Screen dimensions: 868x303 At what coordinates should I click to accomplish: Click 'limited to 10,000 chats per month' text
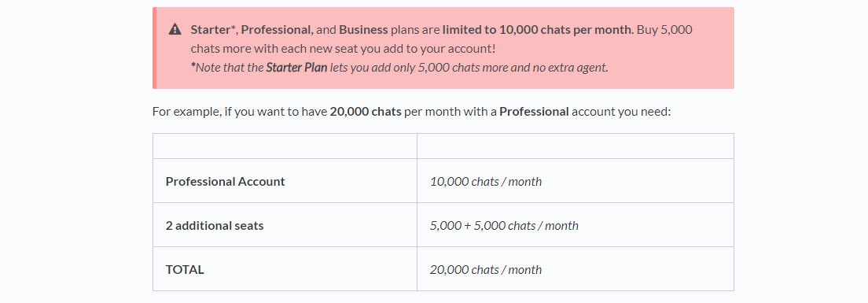[x=538, y=30]
